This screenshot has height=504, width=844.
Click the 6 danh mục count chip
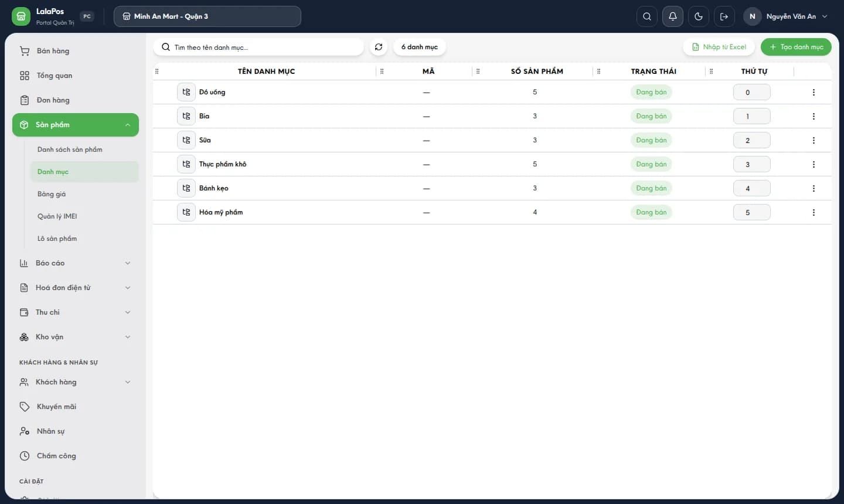[x=420, y=47]
